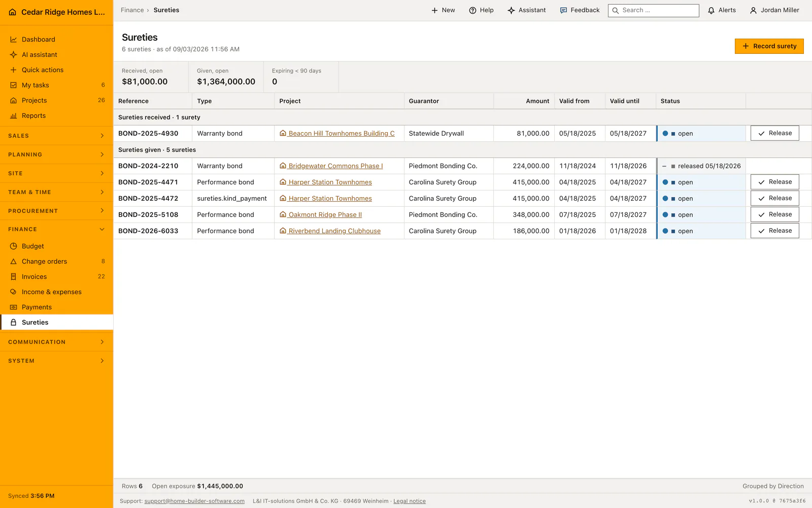
Task: Click the Jordan Miller user icon
Action: click(x=753, y=10)
